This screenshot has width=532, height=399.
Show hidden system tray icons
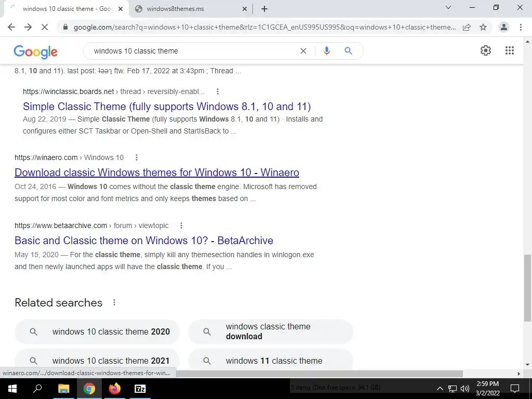click(x=440, y=389)
